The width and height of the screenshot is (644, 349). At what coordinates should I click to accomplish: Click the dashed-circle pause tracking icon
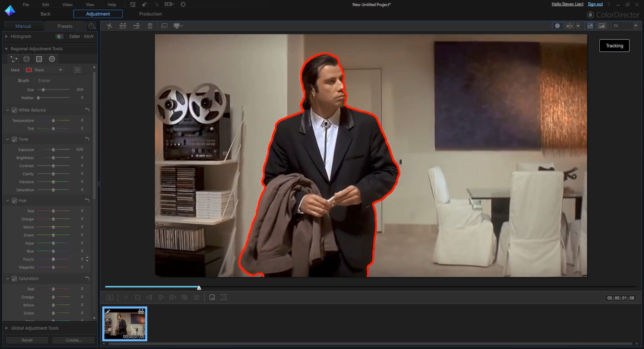click(212, 298)
